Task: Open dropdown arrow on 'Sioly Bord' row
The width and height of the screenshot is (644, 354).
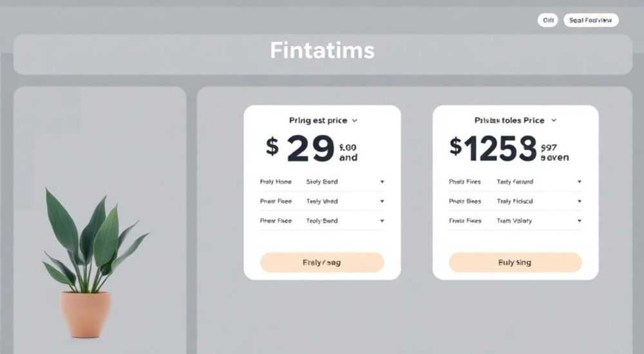Action: click(382, 182)
